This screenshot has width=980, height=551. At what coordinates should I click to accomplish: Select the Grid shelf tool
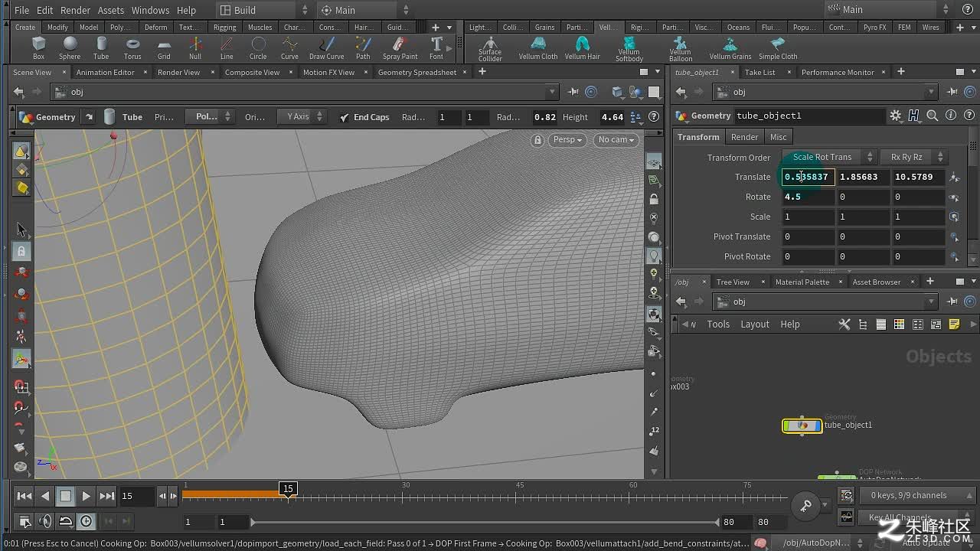pos(164,48)
